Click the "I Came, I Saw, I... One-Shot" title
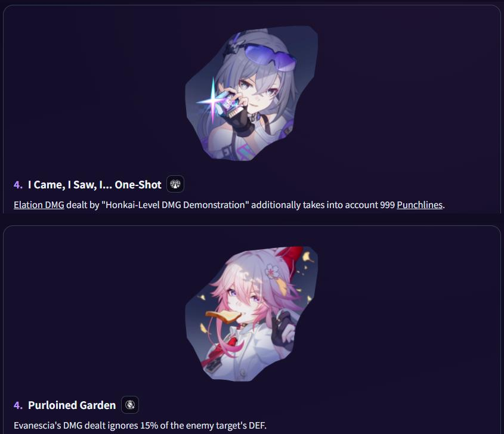 tap(94, 185)
